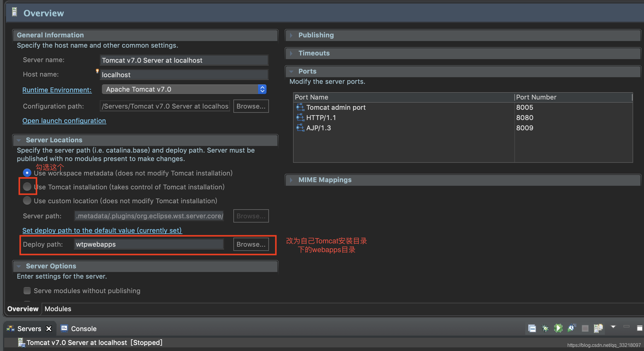Select the AJP/1.3 port row
Image resolution: width=644 pixels, height=351 pixels.
point(463,128)
